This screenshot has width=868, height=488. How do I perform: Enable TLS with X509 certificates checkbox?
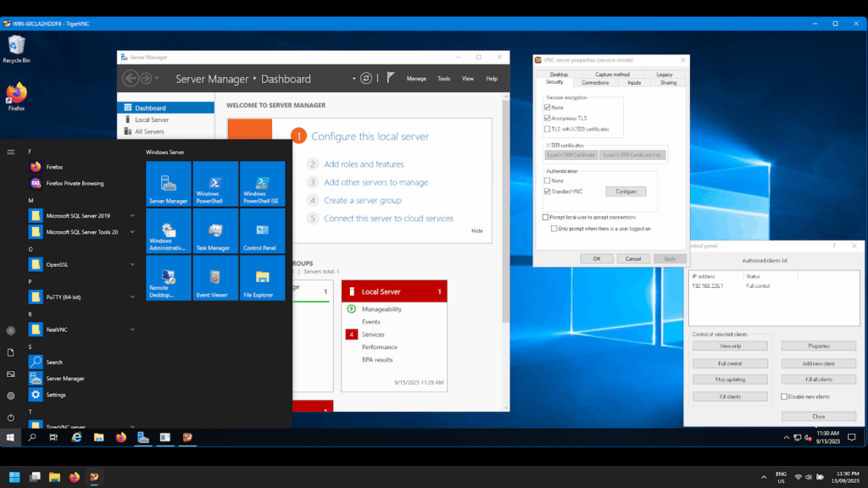[547, 129]
